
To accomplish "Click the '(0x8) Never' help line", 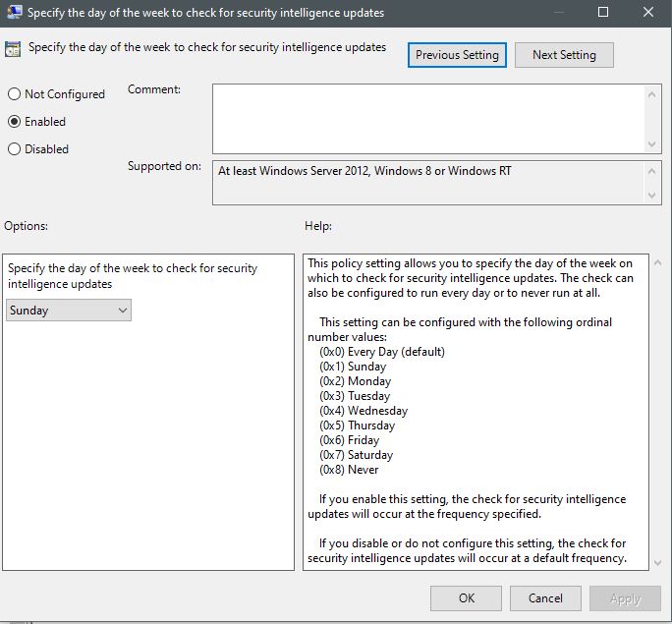I will coord(349,470).
